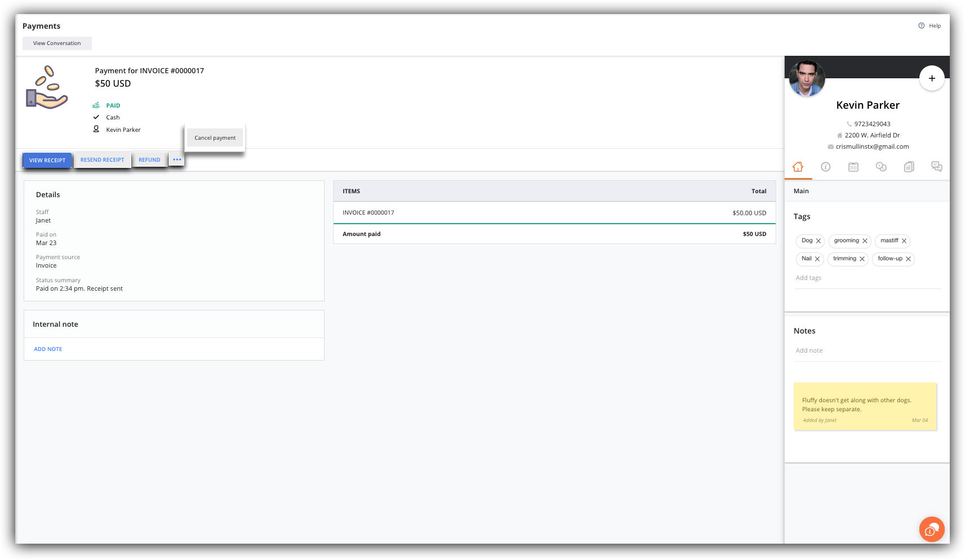Select Cancel payment from the menu

[215, 137]
